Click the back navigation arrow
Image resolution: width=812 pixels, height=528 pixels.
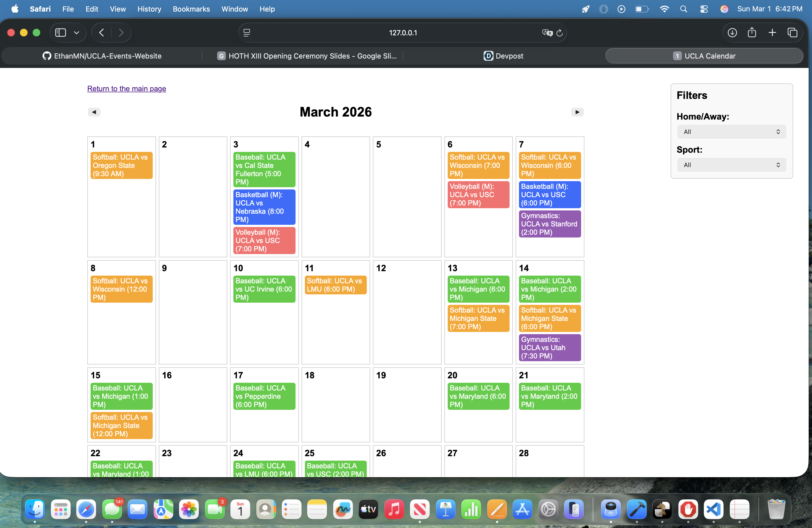(x=101, y=33)
